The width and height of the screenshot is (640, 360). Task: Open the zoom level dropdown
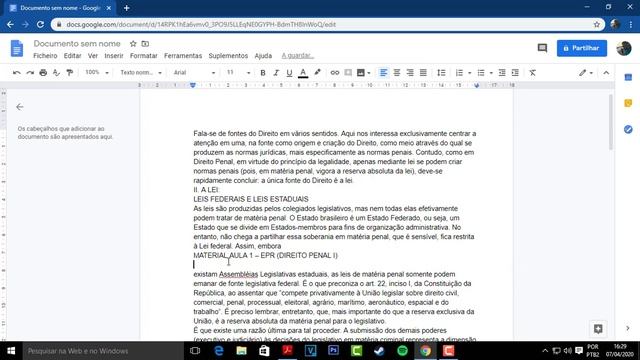tap(97, 73)
